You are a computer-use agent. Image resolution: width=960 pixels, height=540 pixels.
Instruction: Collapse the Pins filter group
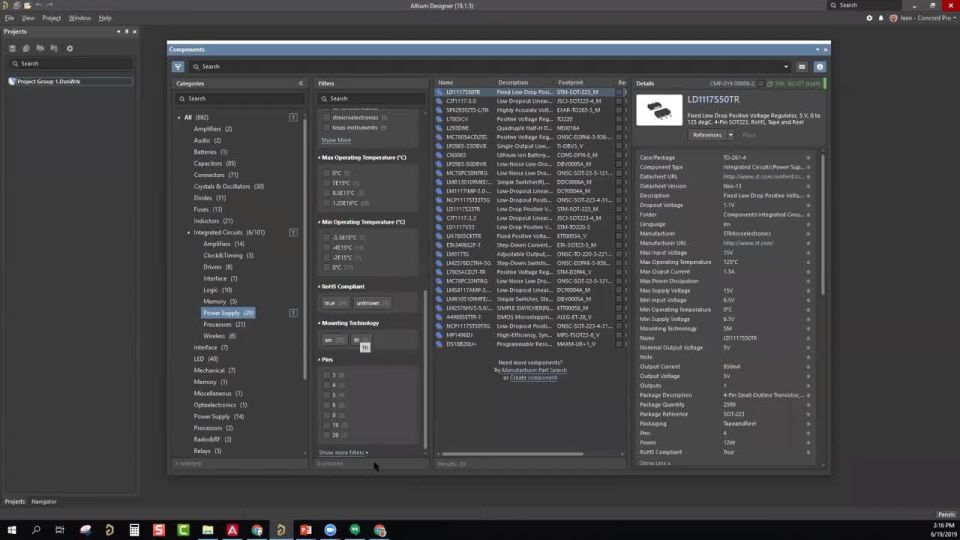click(320, 360)
